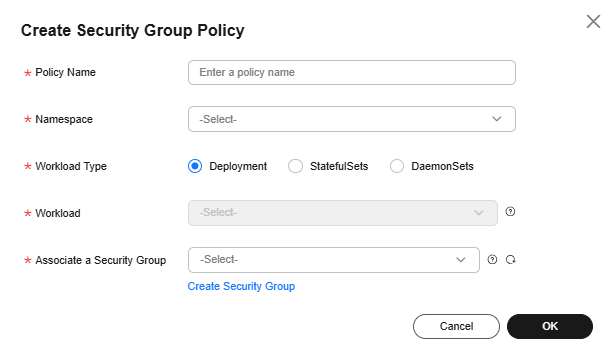This screenshot has width=616, height=360.
Task: Cancel the policy creation
Action: coord(456,326)
